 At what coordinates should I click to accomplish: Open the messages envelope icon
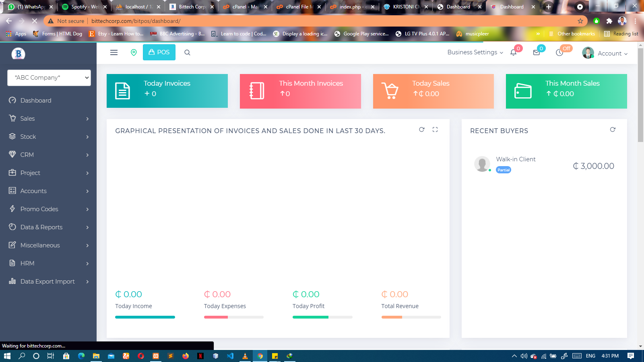537,53
